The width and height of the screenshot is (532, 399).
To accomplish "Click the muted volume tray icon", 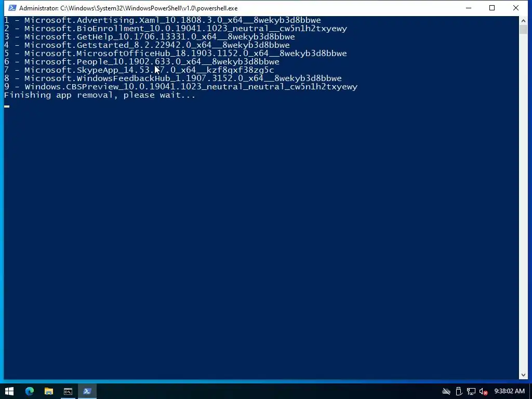I will 484,391.
